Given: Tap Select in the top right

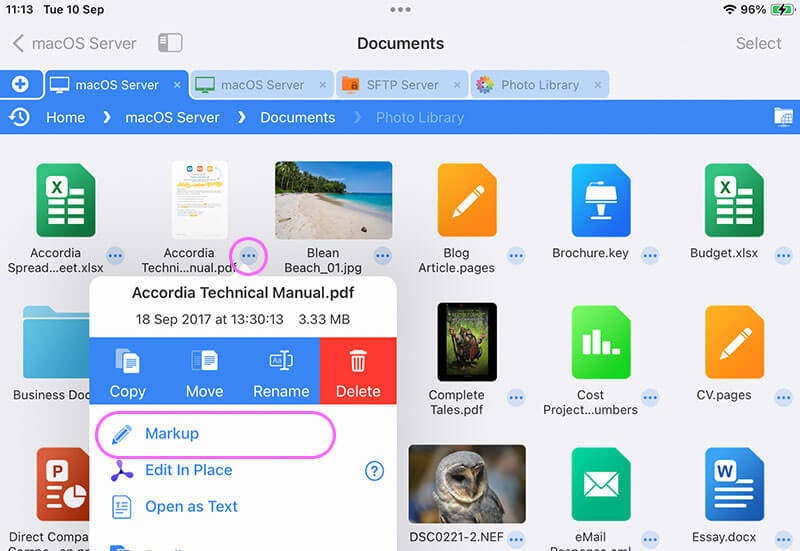Looking at the screenshot, I should click(x=758, y=43).
